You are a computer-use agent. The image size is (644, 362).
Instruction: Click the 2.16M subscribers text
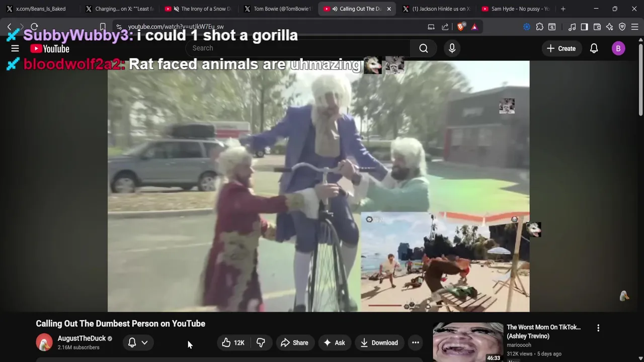pyautogui.click(x=78, y=347)
